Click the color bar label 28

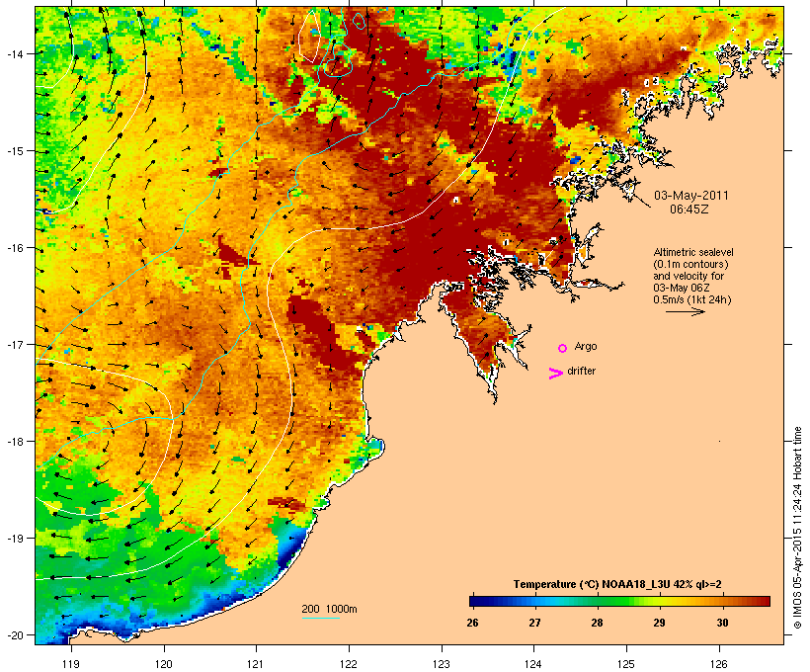tap(598, 623)
